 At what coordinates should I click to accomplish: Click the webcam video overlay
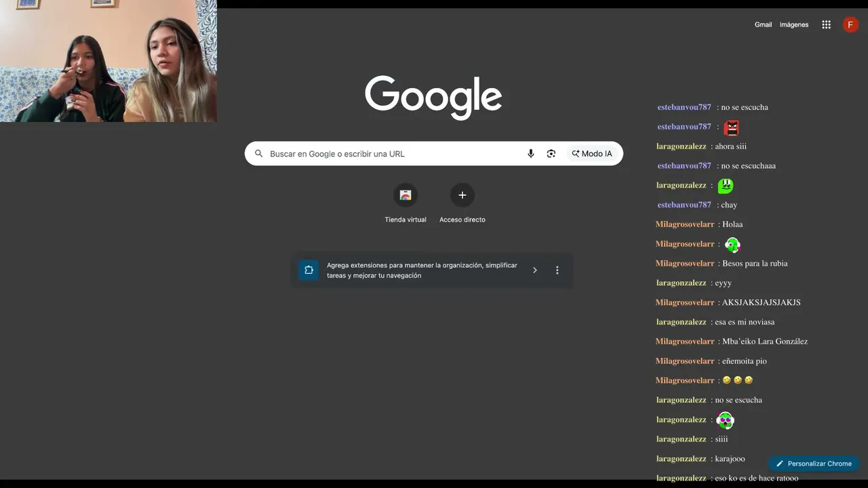coord(108,61)
